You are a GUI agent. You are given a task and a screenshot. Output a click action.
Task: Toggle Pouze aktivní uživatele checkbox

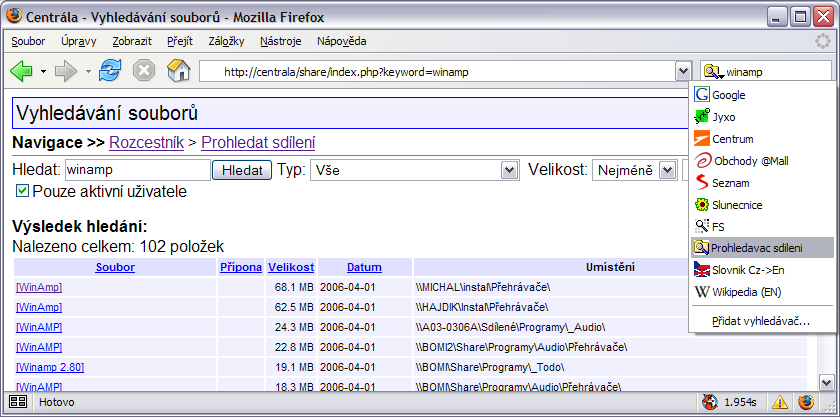click(x=22, y=191)
